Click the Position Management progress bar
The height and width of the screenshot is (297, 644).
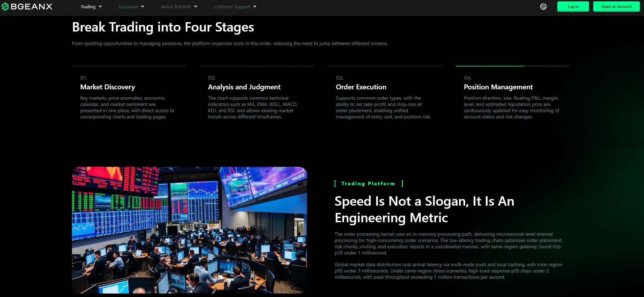coord(512,66)
